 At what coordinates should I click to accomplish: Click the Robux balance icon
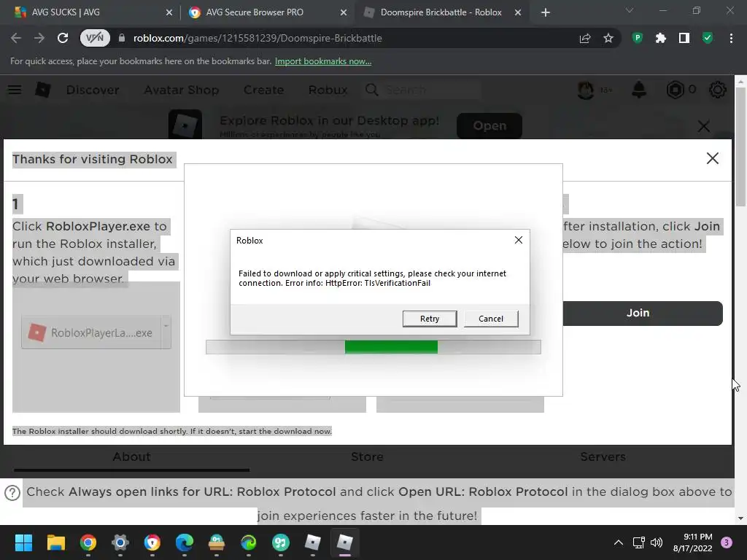[675, 90]
